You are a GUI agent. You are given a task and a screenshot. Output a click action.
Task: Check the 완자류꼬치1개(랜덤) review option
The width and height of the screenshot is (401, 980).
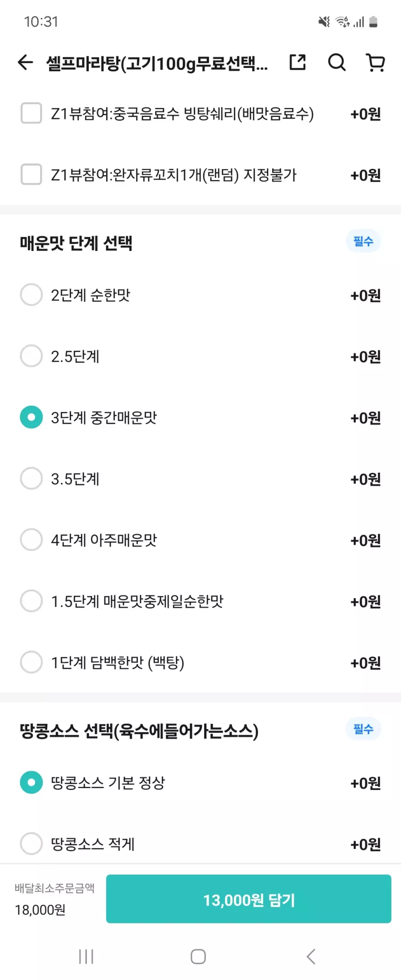point(200,175)
